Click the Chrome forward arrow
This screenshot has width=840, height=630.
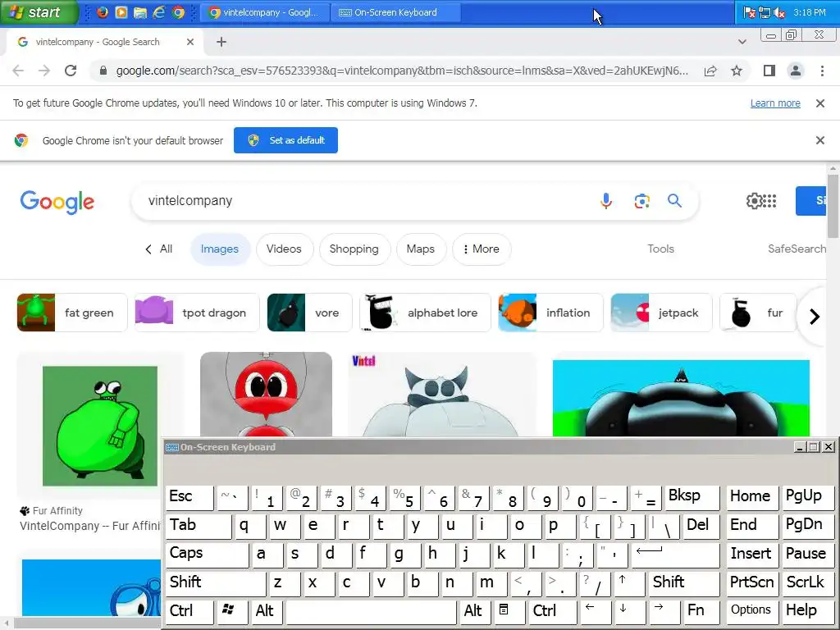[44, 71]
